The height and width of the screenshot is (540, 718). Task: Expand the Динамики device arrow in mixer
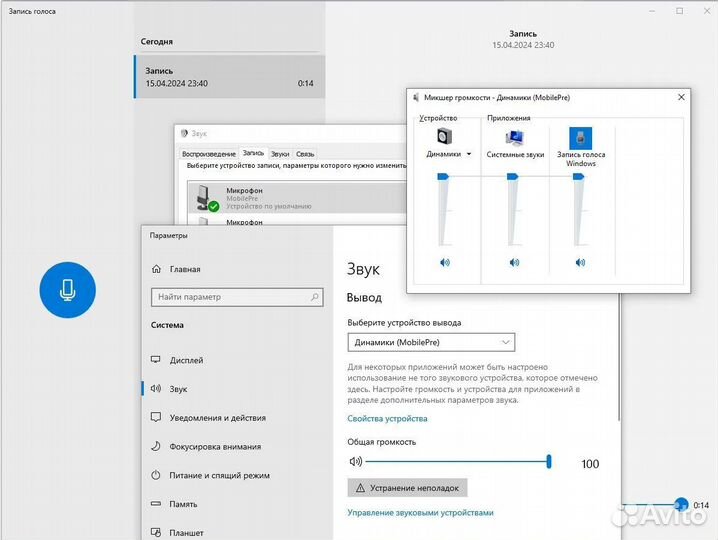(x=468, y=155)
